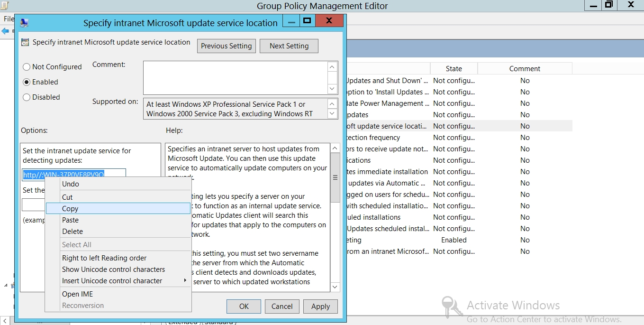The height and width of the screenshot is (325, 644).
Task: Go to Next Setting
Action: 289,46
